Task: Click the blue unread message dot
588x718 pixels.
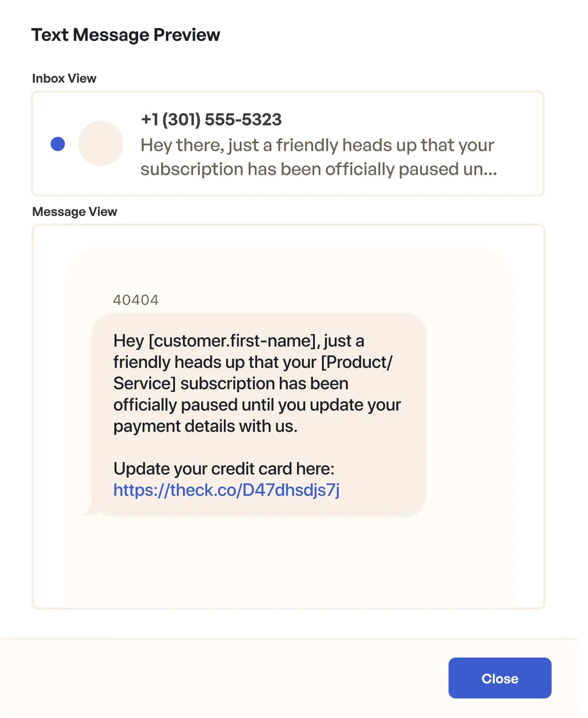Action: [x=58, y=144]
